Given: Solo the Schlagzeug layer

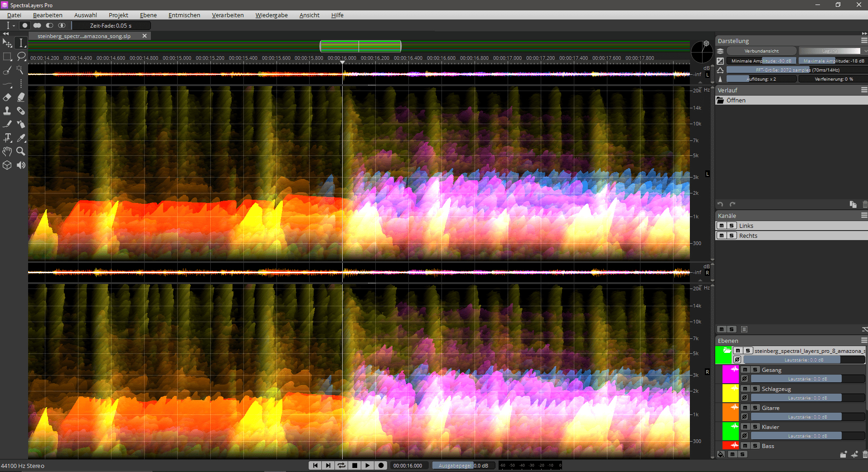Looking at the screenshot, I should 755,389.
